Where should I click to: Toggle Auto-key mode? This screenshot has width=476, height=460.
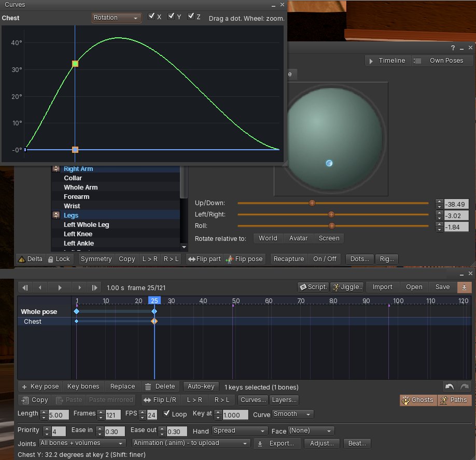[x=201, y=386]
